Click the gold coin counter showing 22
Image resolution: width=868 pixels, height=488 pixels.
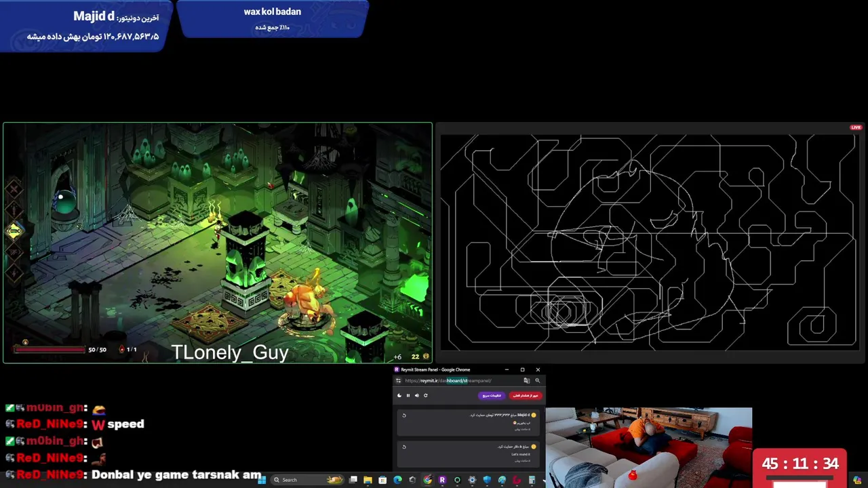pos(420,357)
